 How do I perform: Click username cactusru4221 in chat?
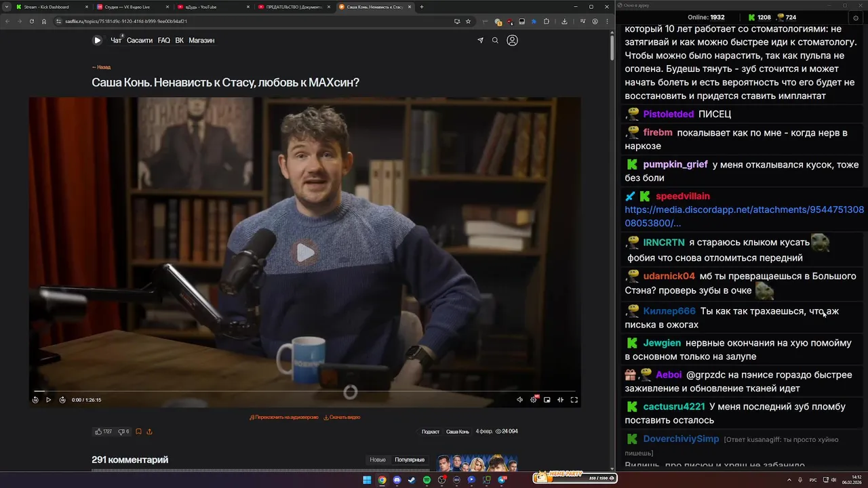pyautogui.click(x=674, y=407)
